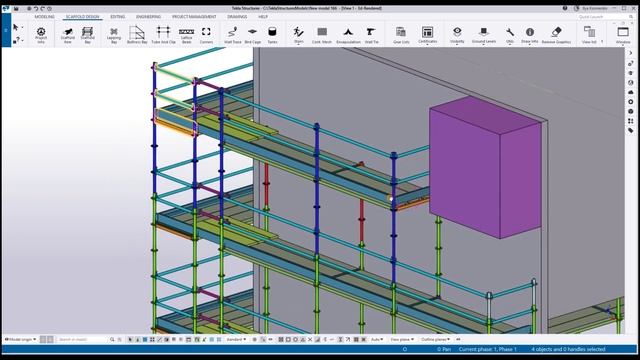Viewport: 640px width, 360px height.
Task: Toggle the first selection switch arrow icon
Action: click(x=130, y=339)
